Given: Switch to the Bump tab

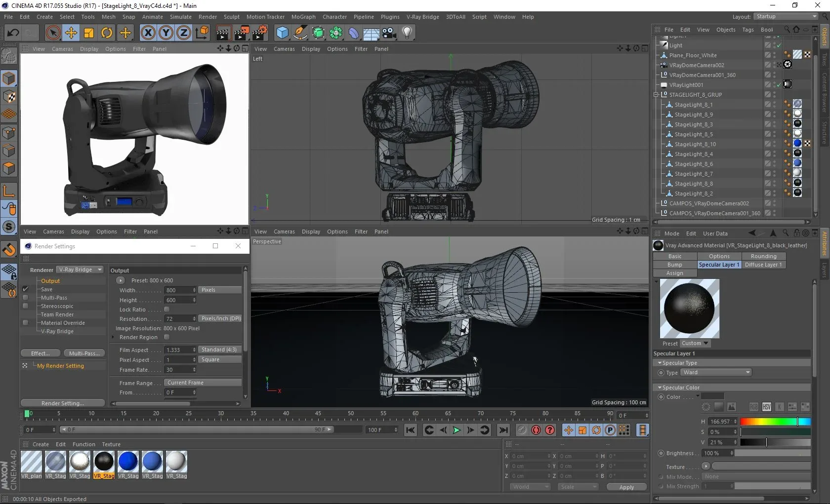Looking at the screenshot, I should click(x=675, y=265).
